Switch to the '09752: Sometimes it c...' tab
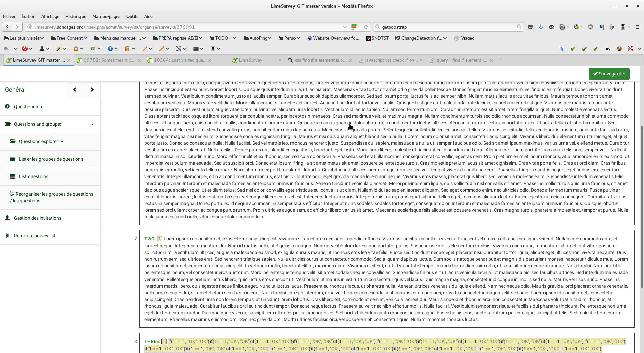 coord(109,60)
